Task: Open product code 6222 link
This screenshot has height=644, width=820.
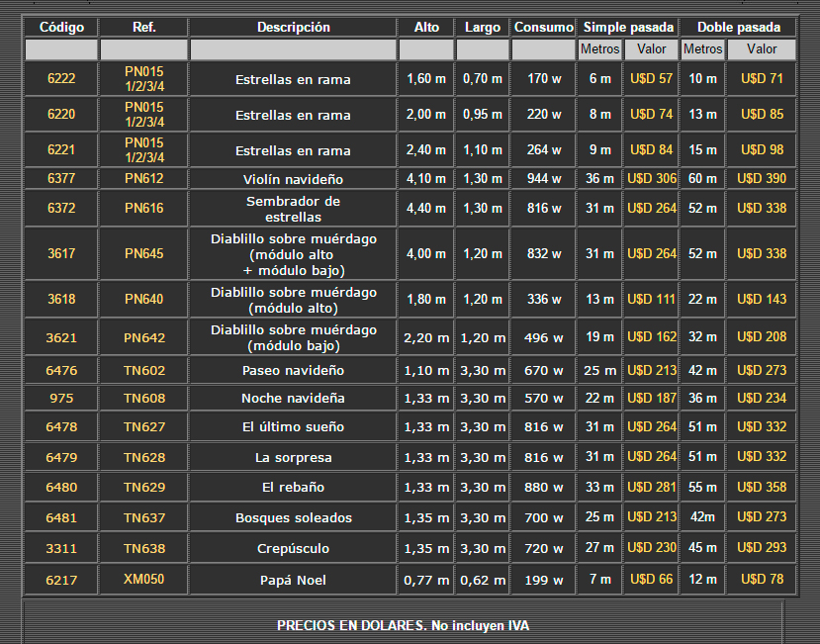Action: pyautogui.click(x=61, y=79)
